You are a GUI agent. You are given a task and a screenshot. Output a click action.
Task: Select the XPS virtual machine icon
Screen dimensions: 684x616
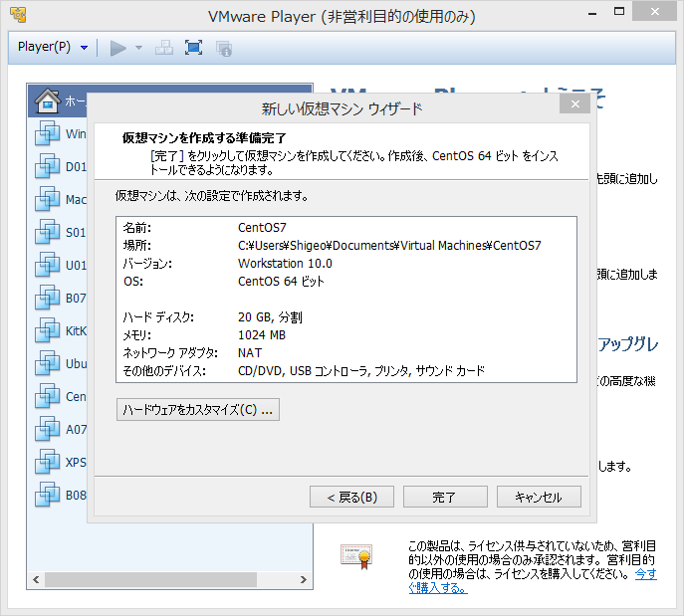(x=47, y=461)
